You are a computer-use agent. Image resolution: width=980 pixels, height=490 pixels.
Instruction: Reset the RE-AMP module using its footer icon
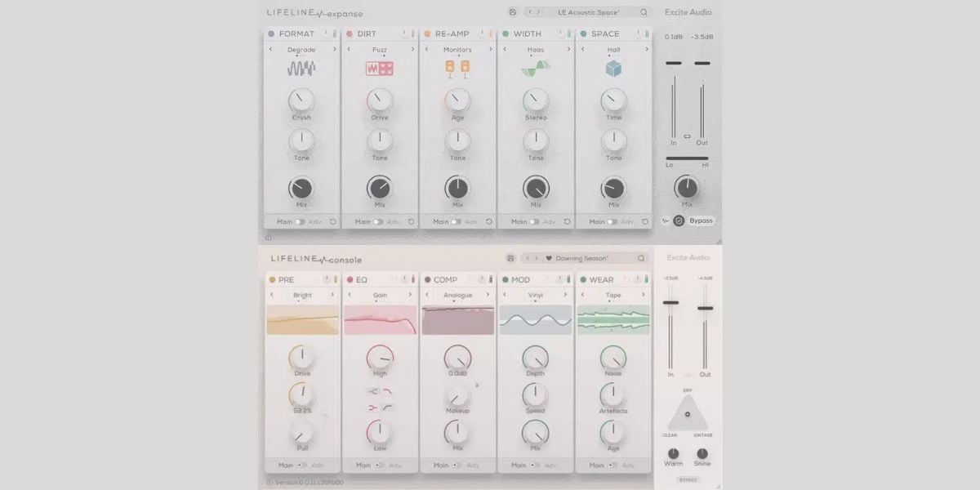(489, 221)
